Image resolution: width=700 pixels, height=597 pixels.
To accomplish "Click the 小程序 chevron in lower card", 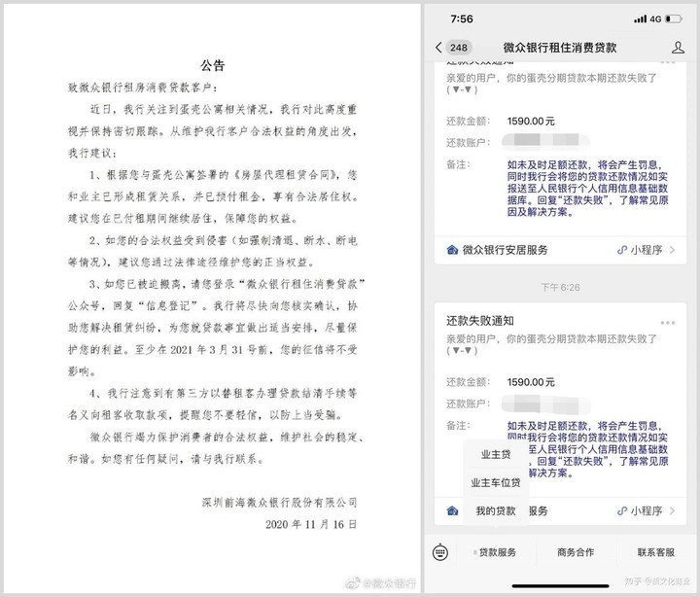I will point(673,510).
